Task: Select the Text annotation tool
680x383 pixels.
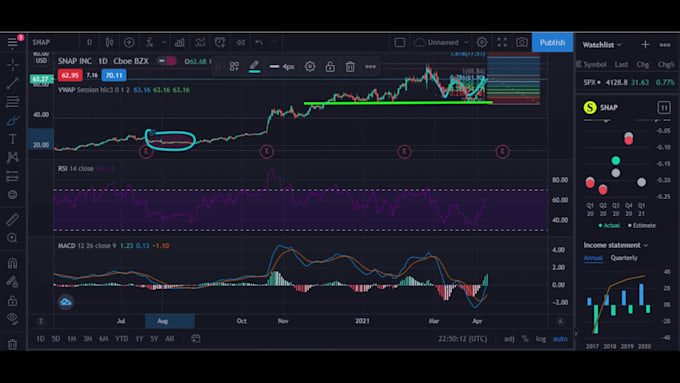Action: point(13,139)
